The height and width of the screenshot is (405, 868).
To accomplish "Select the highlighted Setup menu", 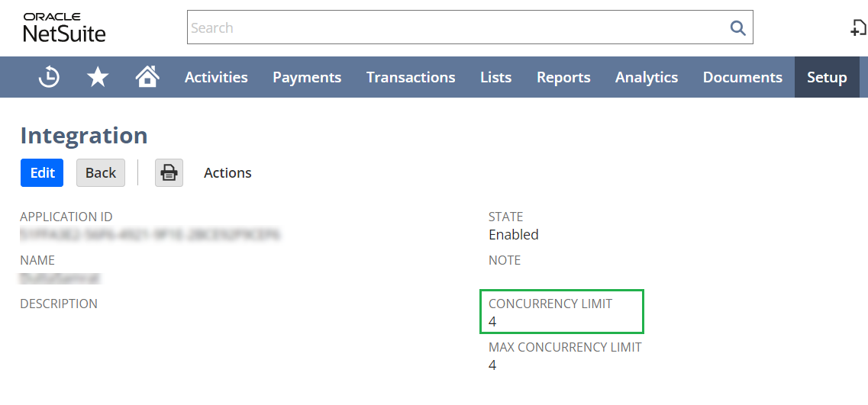I will tap(827, 77).
